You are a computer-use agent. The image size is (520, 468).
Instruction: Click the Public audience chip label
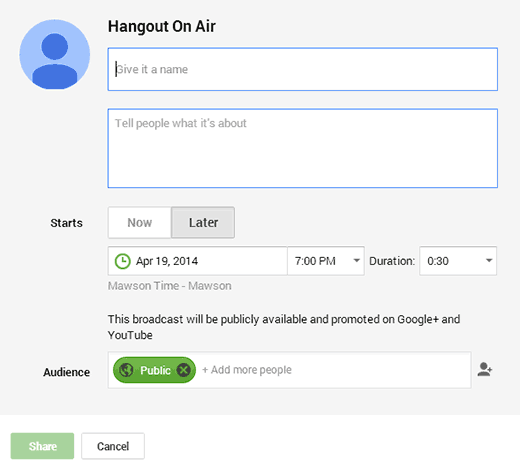[155, 370]
